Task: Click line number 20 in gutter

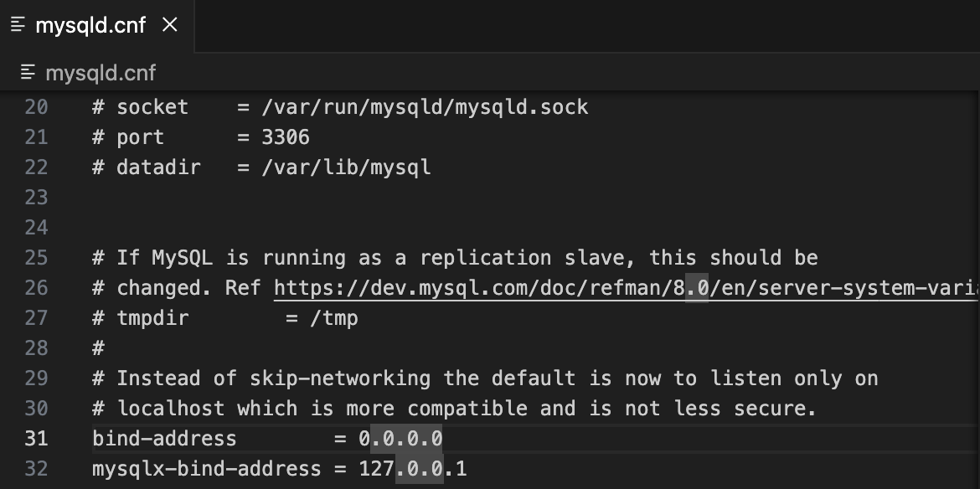Action: point(36,107)
